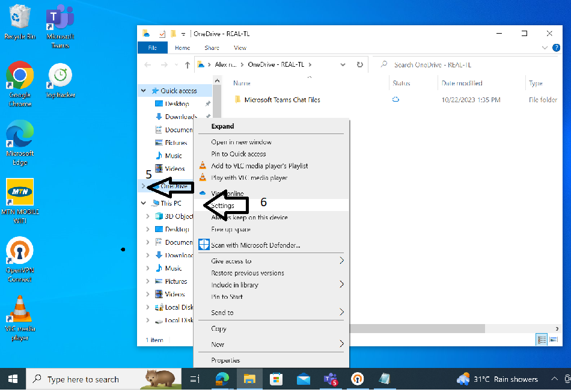Select Open in new window
This screenshot has height=392, width=571.
[271, 142]
